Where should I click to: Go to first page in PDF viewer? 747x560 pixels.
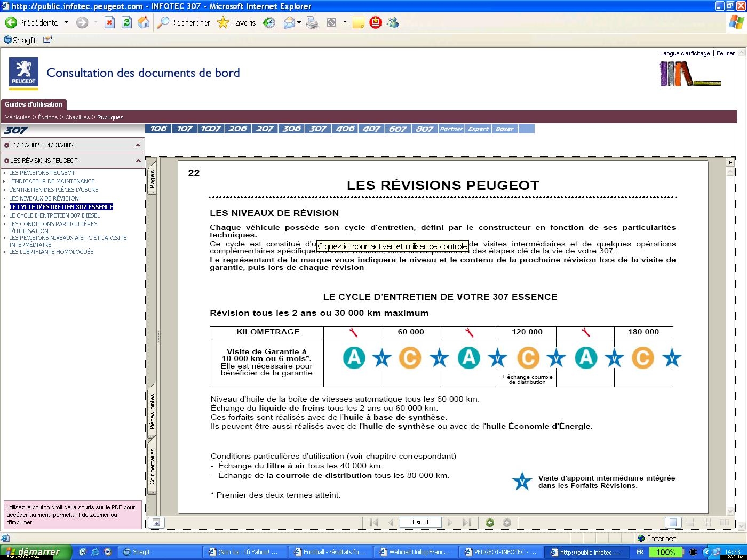coord(373,523)
